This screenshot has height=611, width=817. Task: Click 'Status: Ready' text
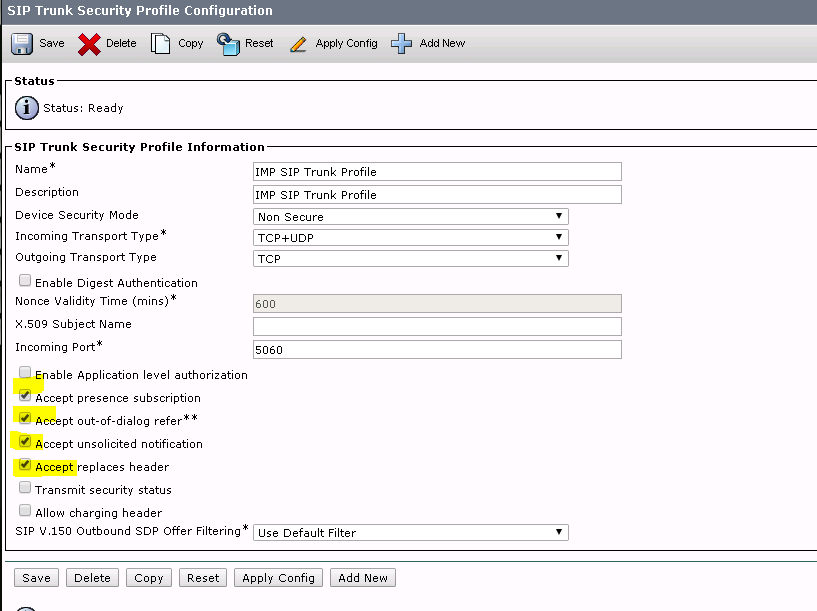click(83, 108)
